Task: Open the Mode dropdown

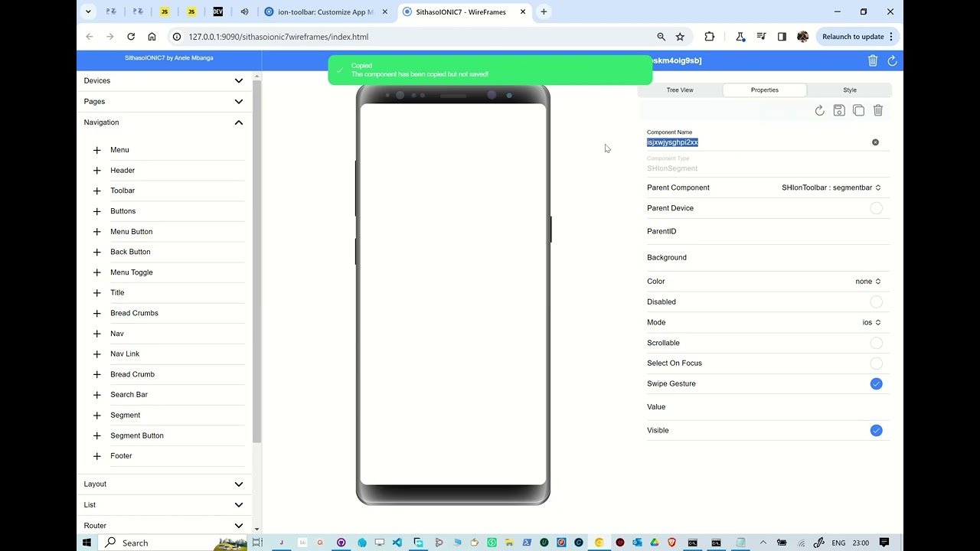Action: 871,323
